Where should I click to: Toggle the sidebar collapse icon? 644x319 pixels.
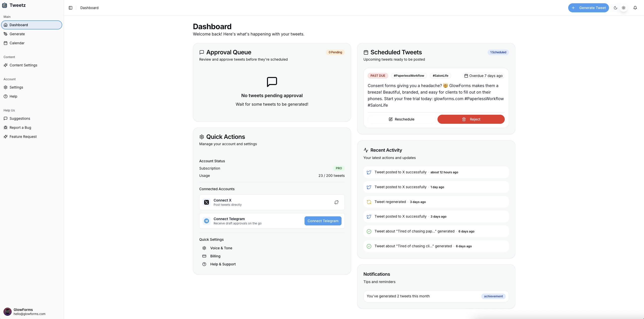click(71, 8)
